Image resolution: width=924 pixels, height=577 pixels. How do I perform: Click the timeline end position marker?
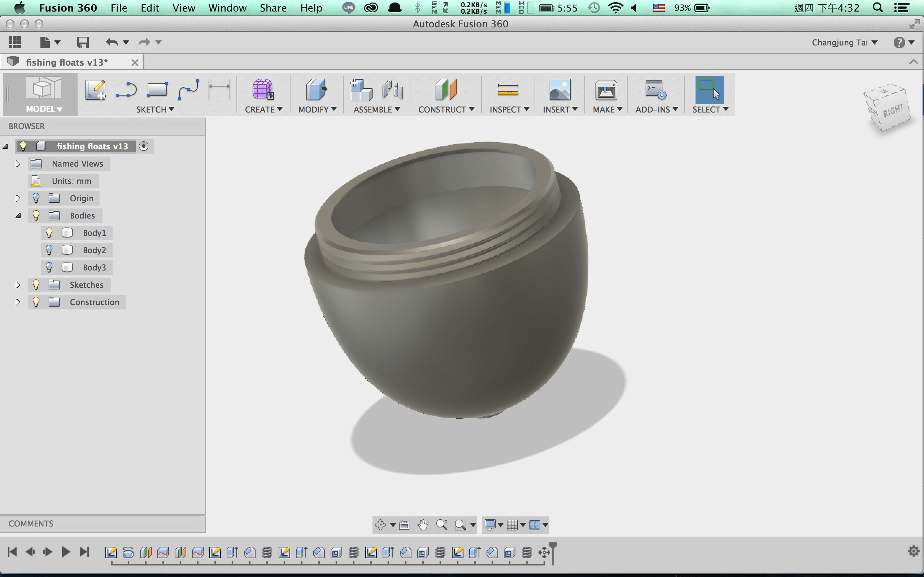(553, 552)
